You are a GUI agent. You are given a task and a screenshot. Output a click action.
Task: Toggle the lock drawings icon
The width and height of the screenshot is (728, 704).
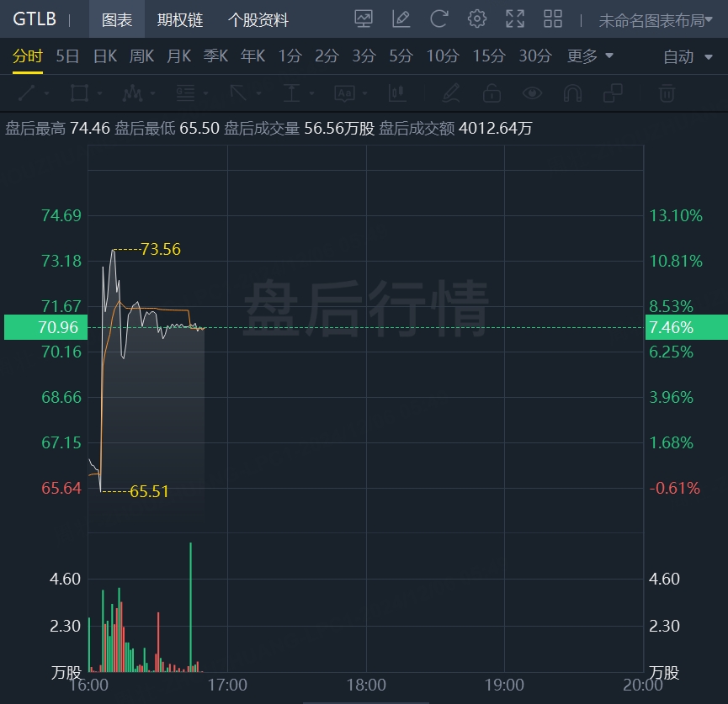[492, 93]
